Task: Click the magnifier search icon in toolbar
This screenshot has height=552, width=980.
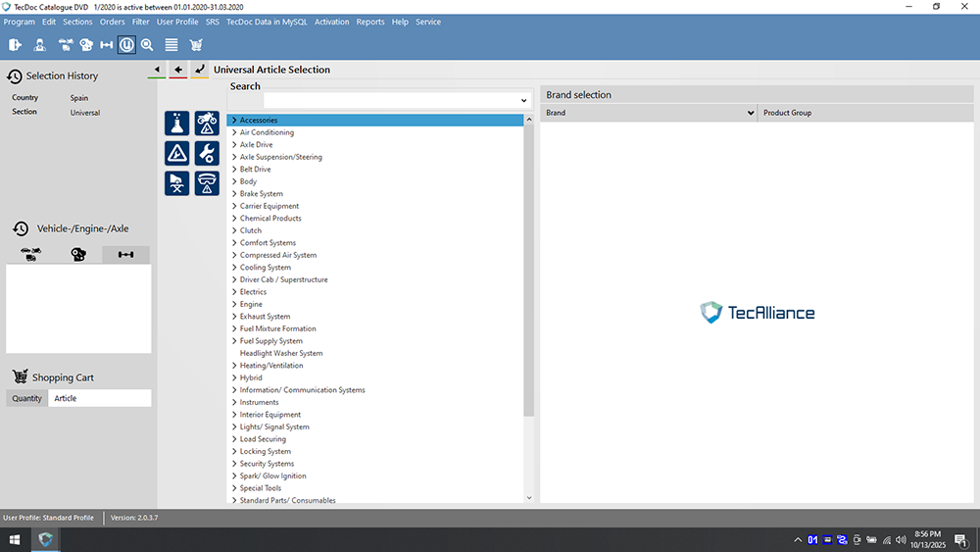Action: 147,44
